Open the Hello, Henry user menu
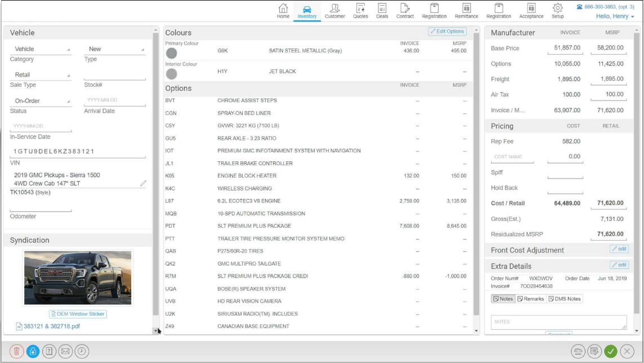This screenshot has width=644, height=363. (615, 16)
